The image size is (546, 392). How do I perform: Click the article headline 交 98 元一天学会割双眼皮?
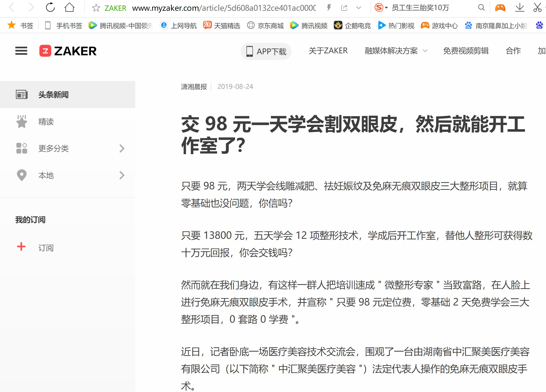(353, 135)
